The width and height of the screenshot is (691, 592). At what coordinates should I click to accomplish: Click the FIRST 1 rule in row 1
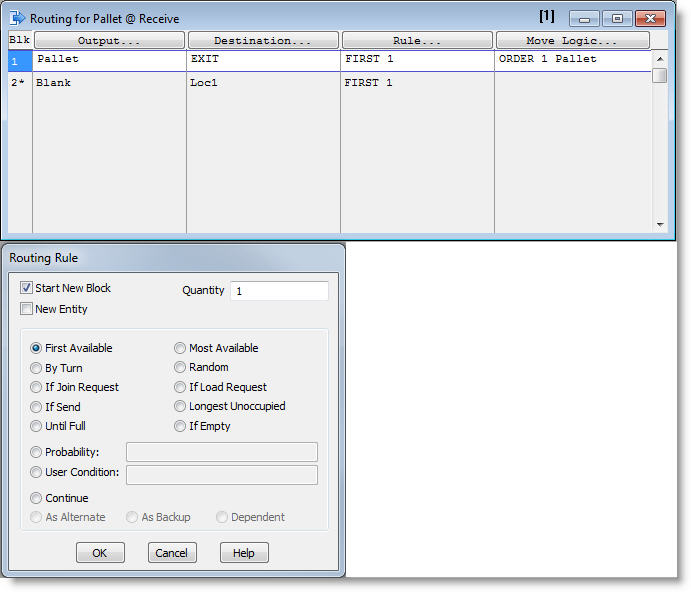click(x=417, y=61)
